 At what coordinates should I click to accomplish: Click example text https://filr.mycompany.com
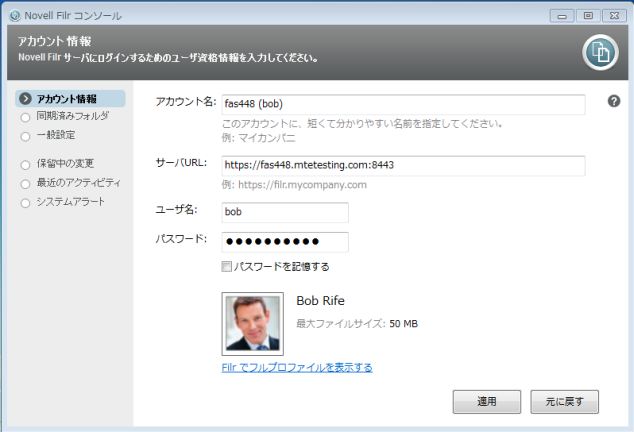(302, 185)
